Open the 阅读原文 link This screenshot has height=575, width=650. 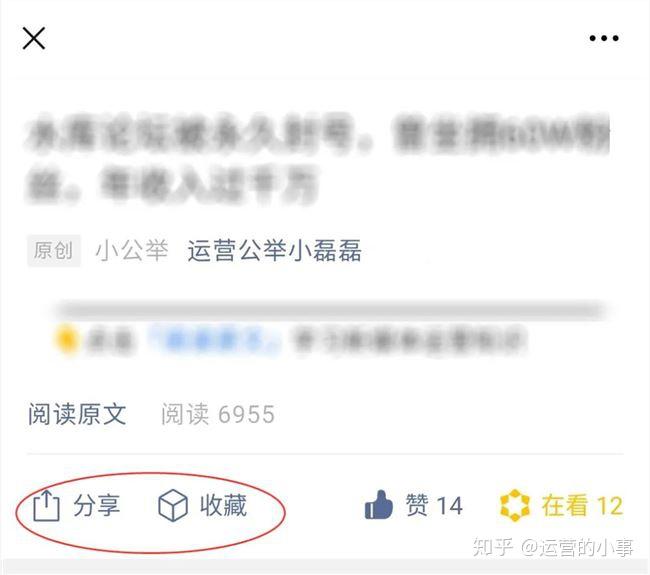coord(77,414)
